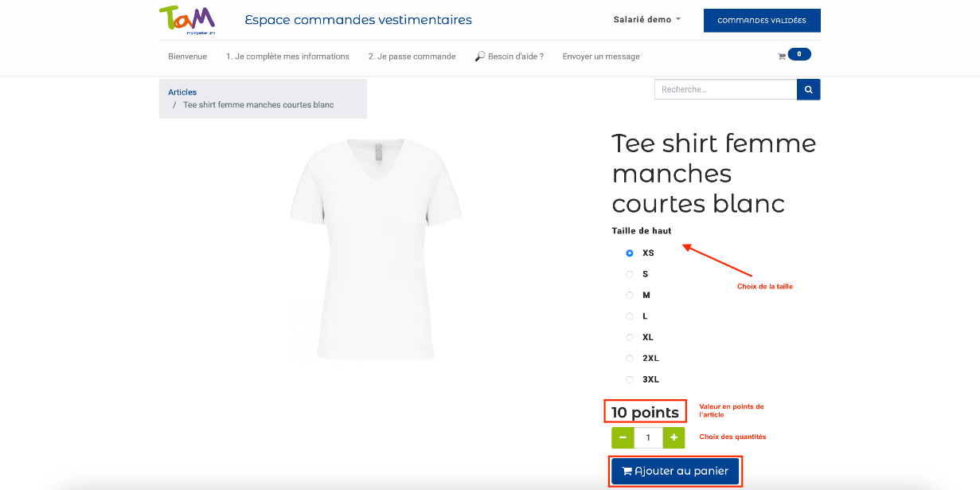
Task: Pick size XL radio button
Action: pyautogui.click(x=630, y=338)
